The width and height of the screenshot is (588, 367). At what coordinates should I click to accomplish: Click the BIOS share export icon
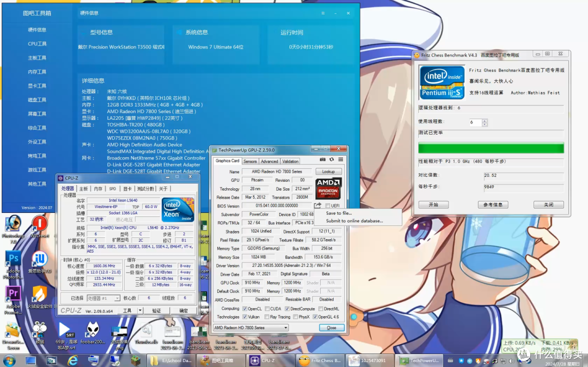[317, 205]
